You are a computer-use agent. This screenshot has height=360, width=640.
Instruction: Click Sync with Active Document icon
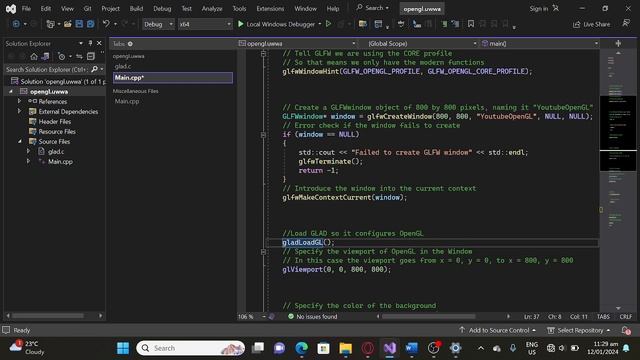[x=79, y=56]
